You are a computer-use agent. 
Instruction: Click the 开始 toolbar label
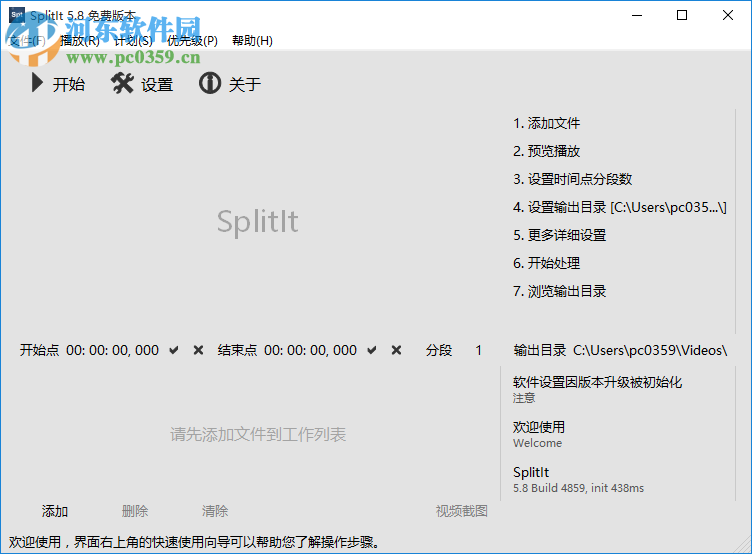coord(69,84)
